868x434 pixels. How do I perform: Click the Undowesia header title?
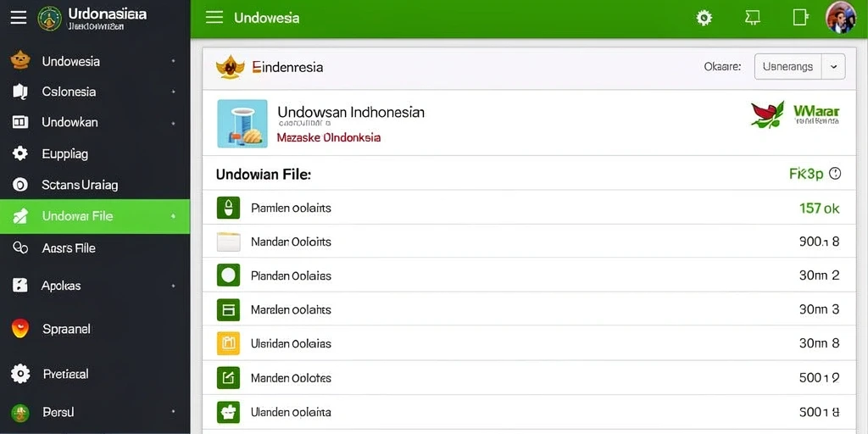[267, 18]
